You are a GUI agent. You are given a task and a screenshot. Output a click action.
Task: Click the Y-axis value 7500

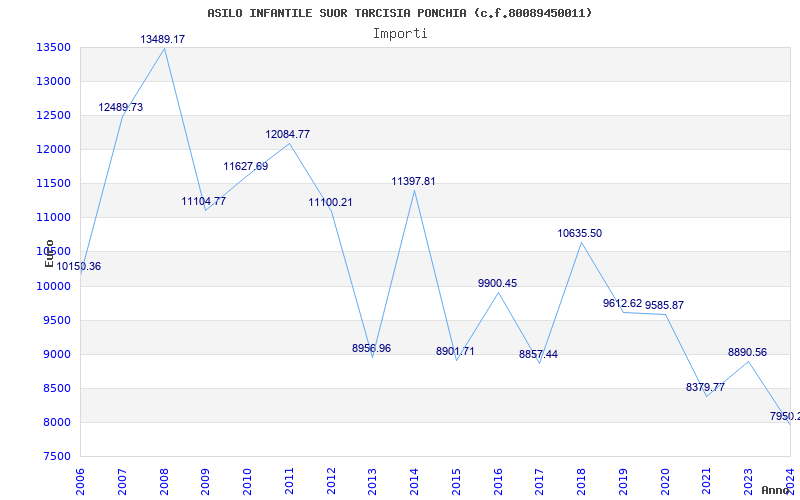[56, 456]
